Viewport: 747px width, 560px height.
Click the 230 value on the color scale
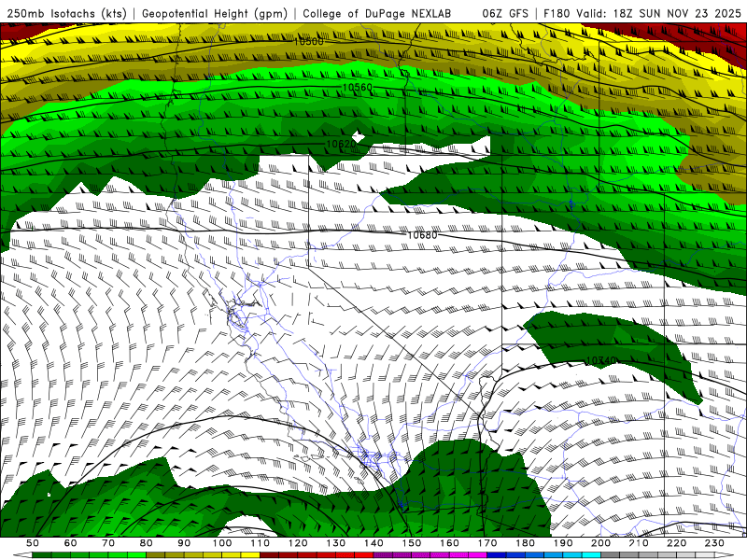[714, 543]
